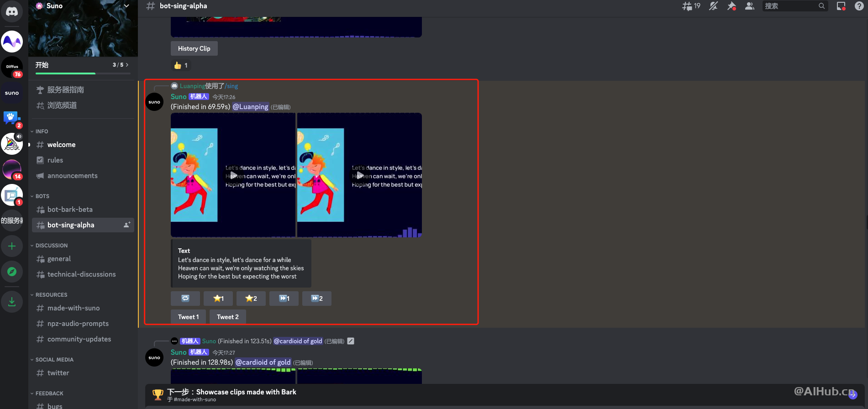Viewport: 868px width, 409px height.
Task: Click the History Clip button
Action: [x=194, y=48]
